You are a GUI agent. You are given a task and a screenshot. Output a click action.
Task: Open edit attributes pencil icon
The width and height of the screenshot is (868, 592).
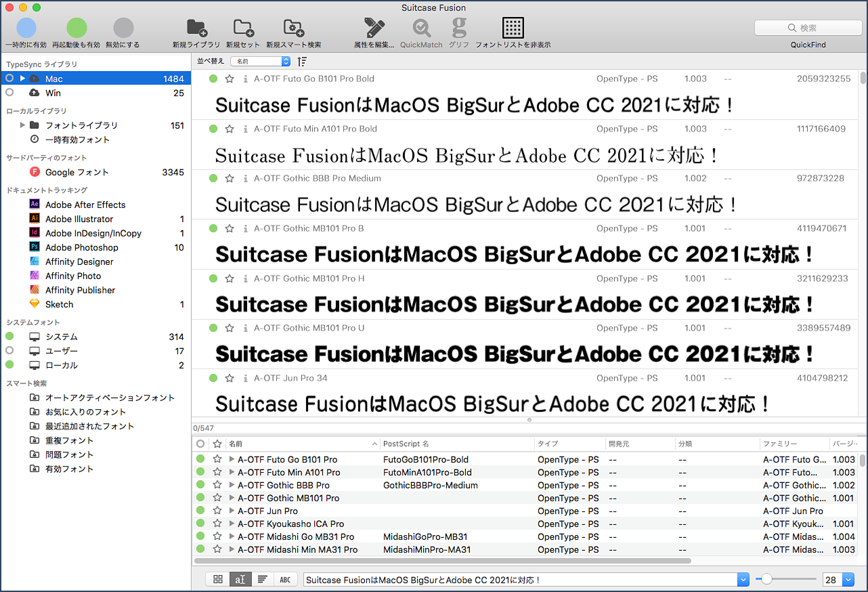(x=374, y=28)
